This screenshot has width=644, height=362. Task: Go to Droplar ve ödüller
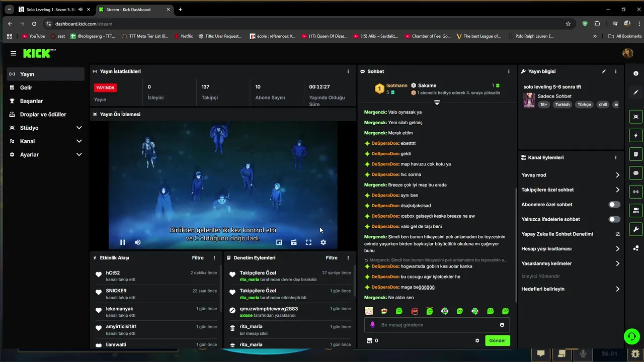click(x=45, y=114)
